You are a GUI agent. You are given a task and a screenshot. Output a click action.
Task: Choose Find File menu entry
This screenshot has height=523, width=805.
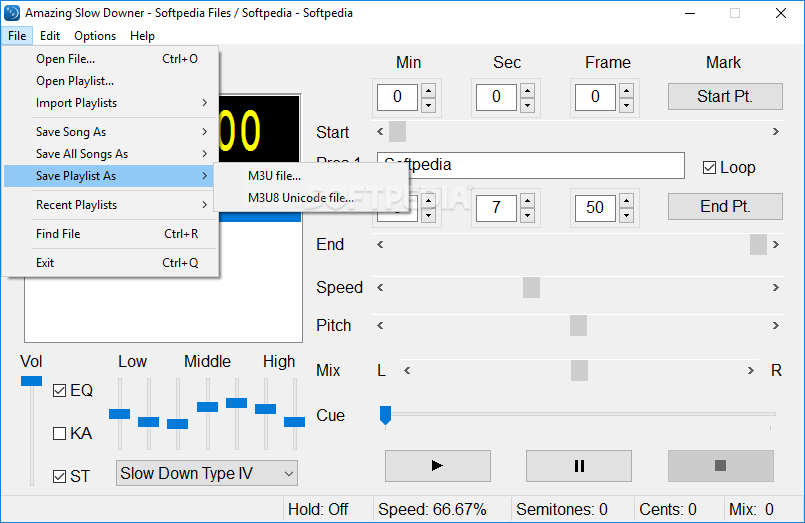pos(111,234)
